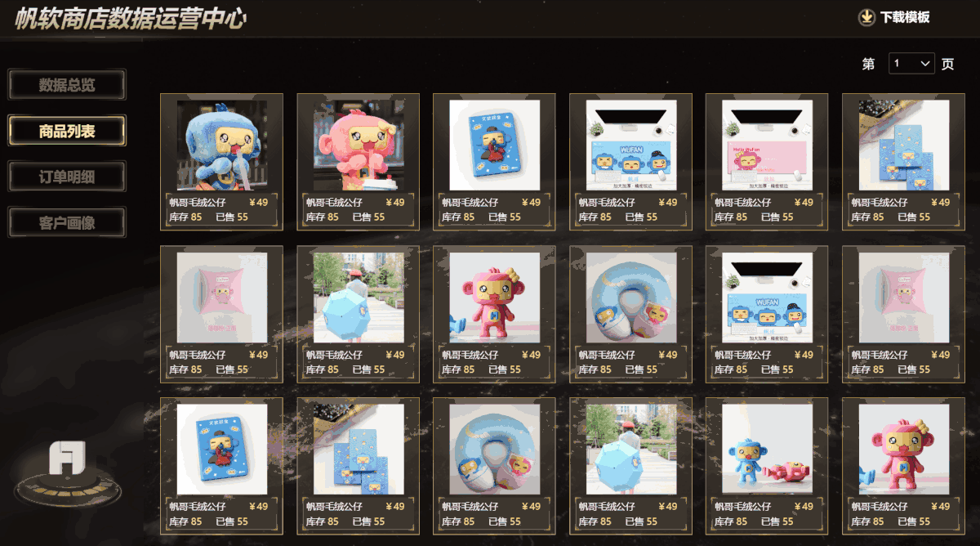
Task: Open the blue plush monkey product thumbnail
Action: pyautogui.click(x=222, y=145)
